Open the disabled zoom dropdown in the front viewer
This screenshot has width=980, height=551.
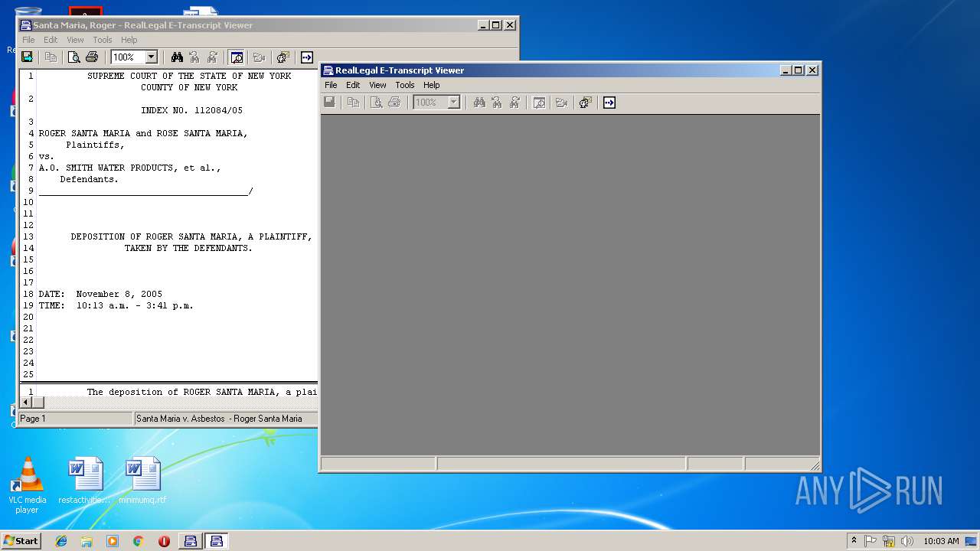tap(453, 103)
